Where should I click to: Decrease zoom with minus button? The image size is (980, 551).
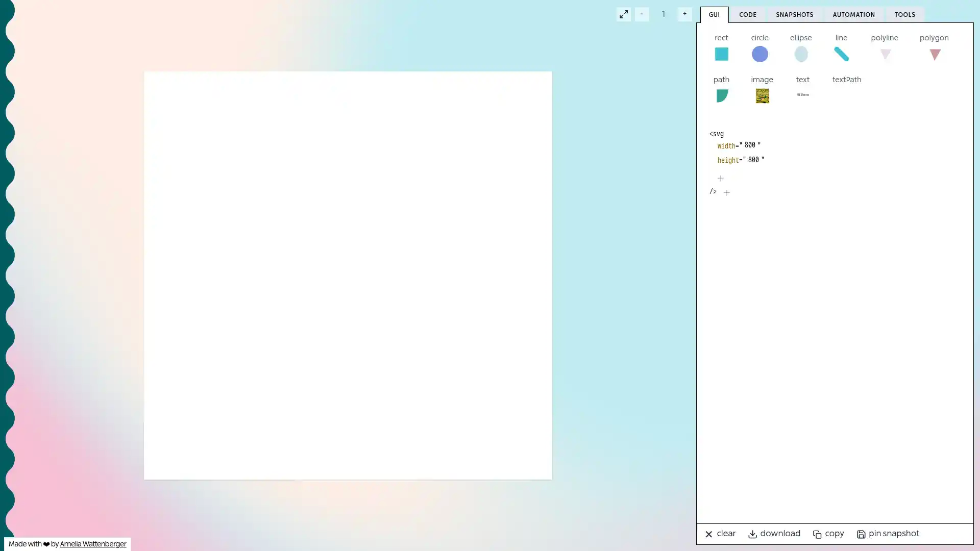click(642, 14)
